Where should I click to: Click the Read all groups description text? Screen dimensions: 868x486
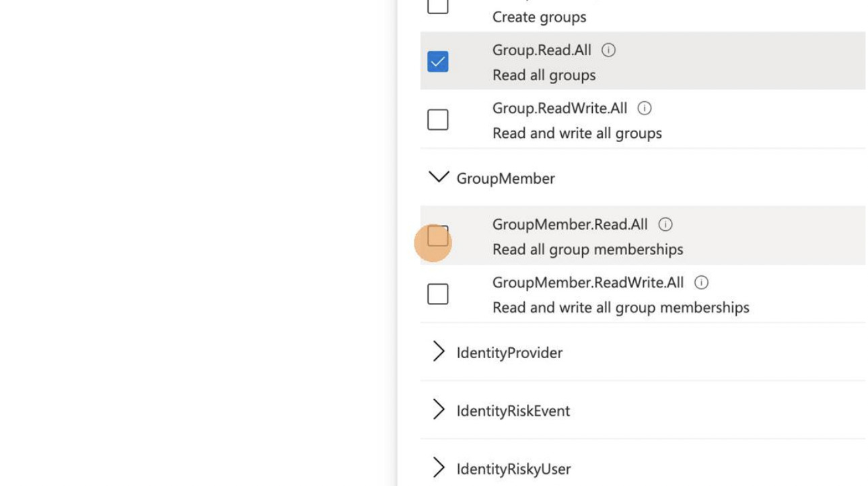coord(543,75)
